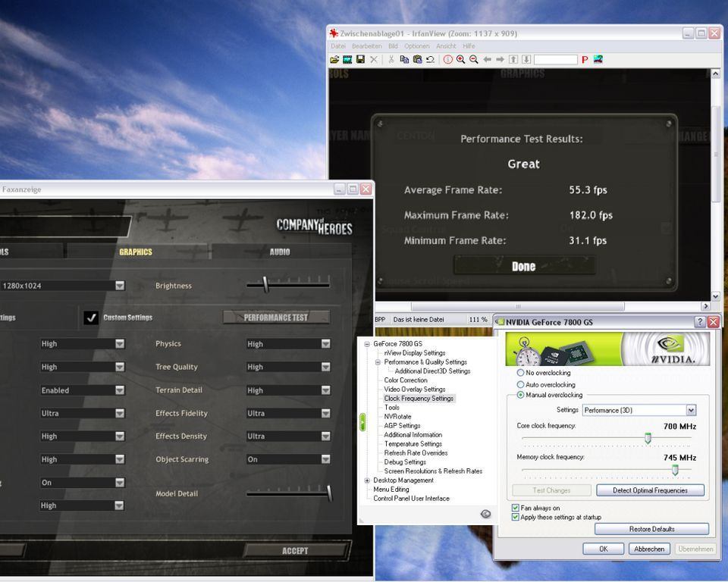Uncheck Apply these settings at startup

(x=516, y=517)
